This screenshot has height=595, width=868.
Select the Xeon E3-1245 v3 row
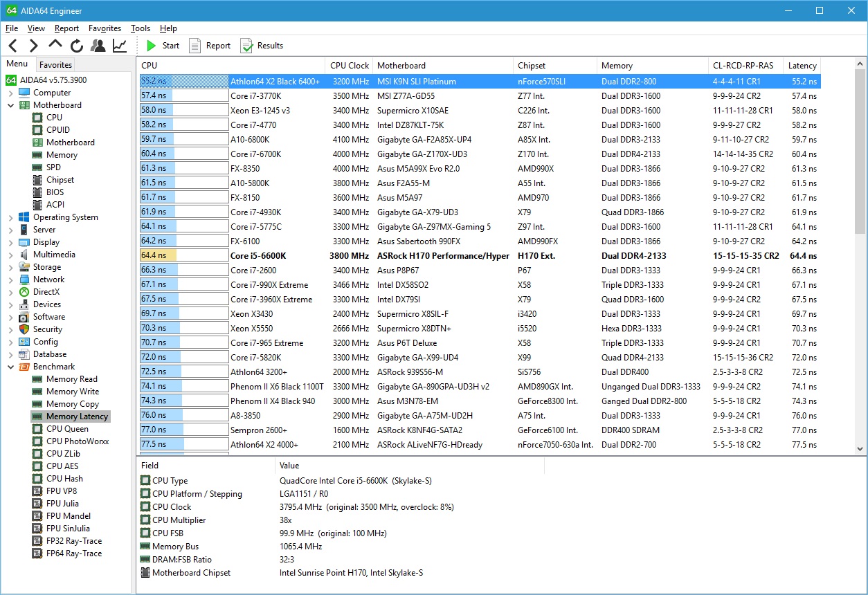tap(479, 111)
